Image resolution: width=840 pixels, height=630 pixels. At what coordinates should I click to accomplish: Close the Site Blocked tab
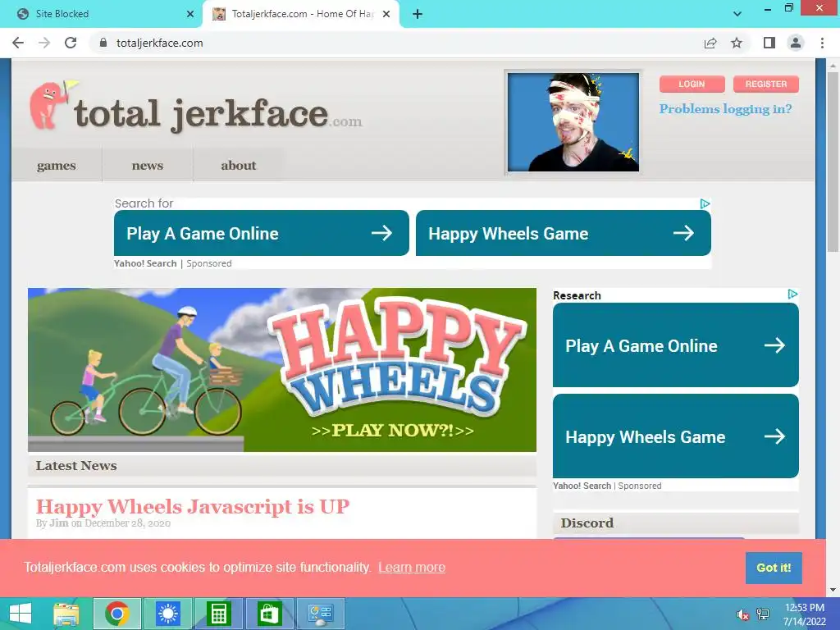click(x=190, y=14)
